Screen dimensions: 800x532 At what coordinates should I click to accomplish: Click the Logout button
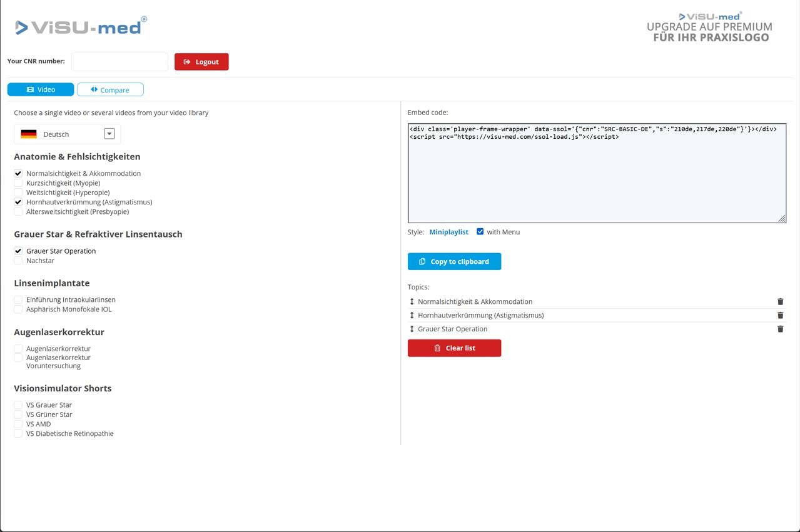[201, 62]
